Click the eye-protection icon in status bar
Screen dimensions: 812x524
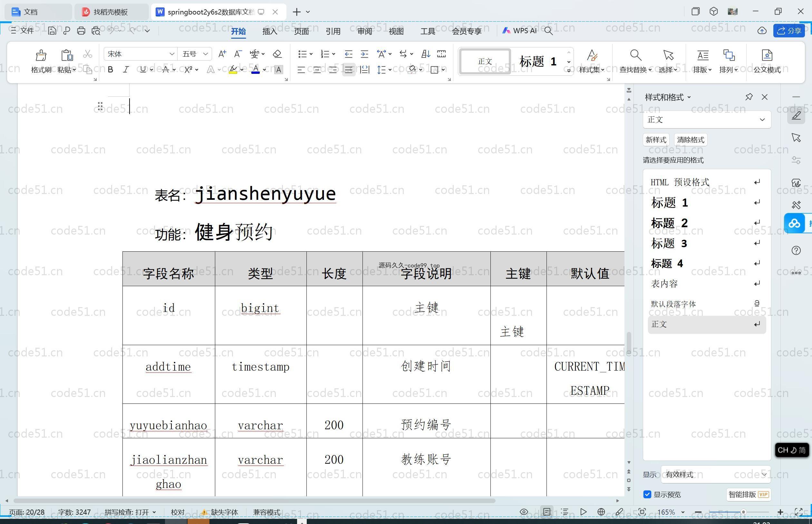[524, 512]
